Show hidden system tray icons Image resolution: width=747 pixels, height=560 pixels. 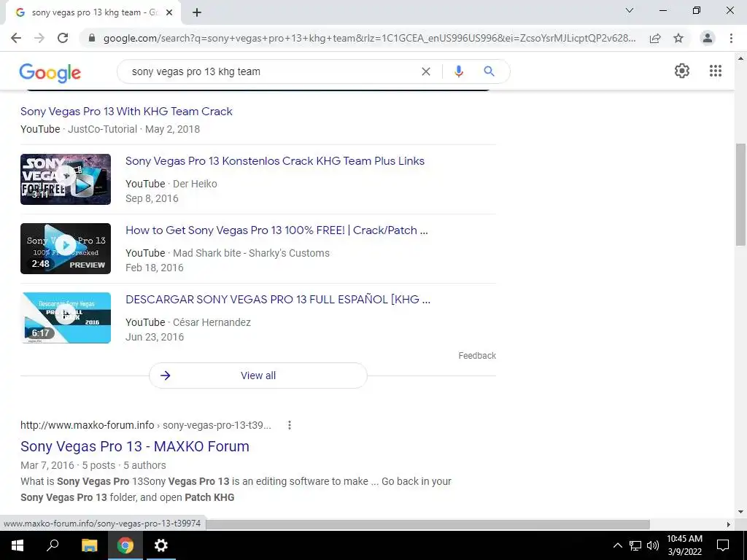(x=617, y=545)
